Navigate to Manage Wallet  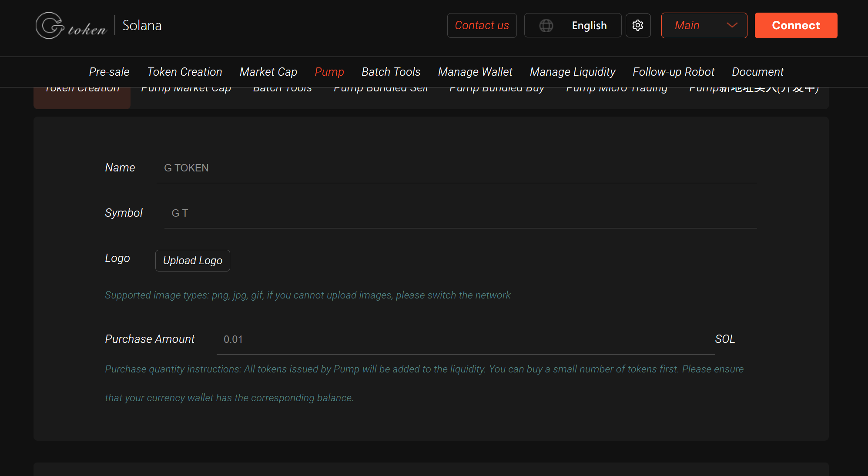point(475,72)
